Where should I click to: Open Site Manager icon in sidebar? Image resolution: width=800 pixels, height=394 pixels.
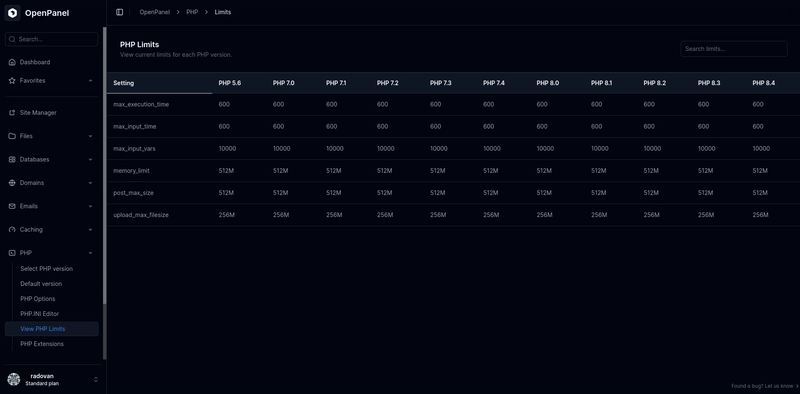(12, 113)
